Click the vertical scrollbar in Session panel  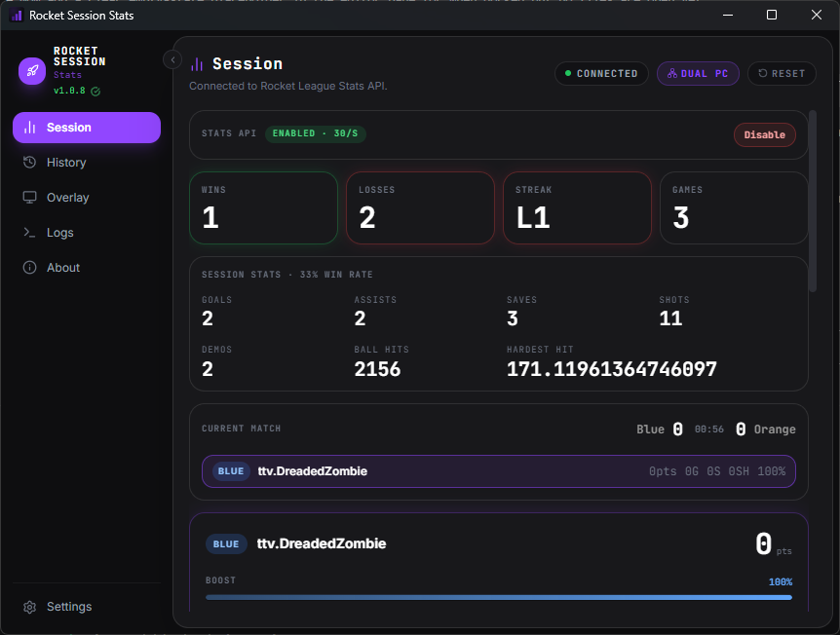pos(813,201)
